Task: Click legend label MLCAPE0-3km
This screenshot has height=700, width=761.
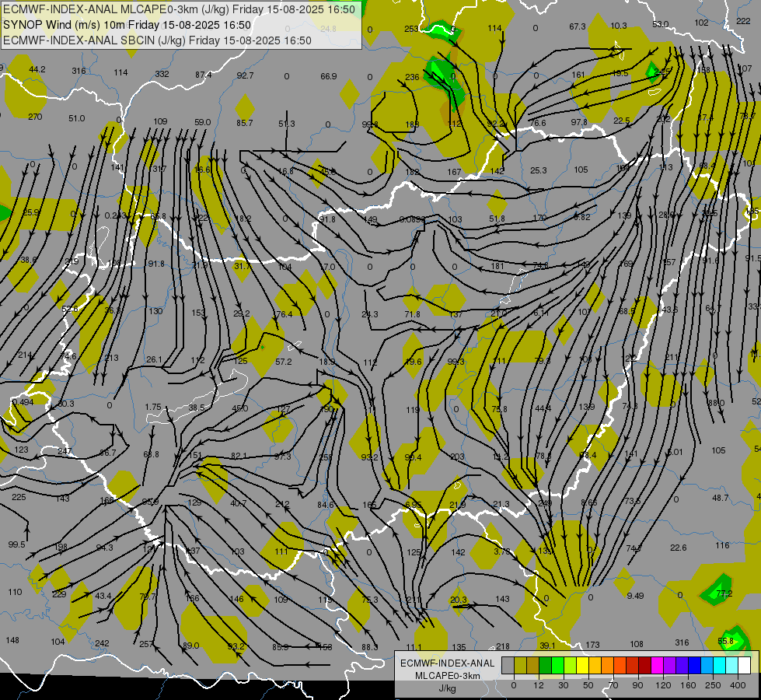Action: (x=448, y=676)
